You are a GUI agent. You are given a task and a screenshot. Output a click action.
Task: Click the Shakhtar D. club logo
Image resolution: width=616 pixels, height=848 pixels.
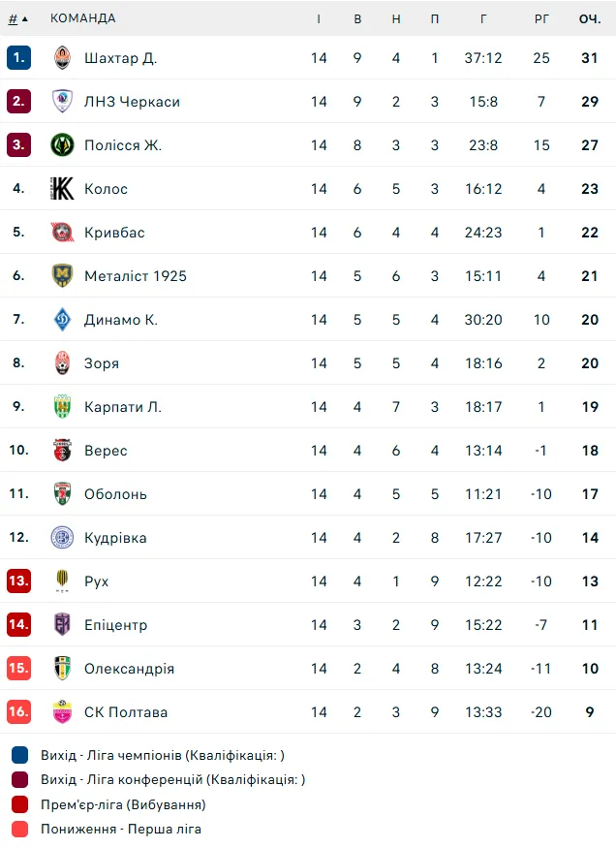[63, 58]
